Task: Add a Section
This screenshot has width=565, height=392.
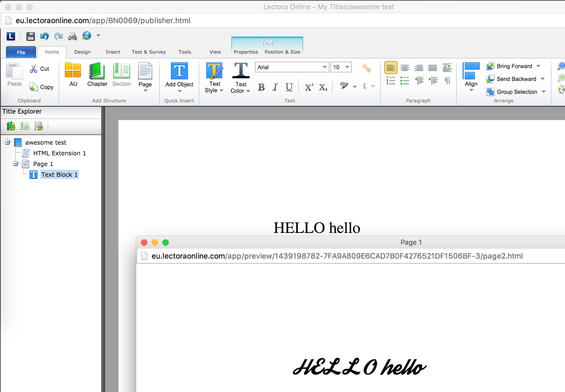Action: point(122,74)
